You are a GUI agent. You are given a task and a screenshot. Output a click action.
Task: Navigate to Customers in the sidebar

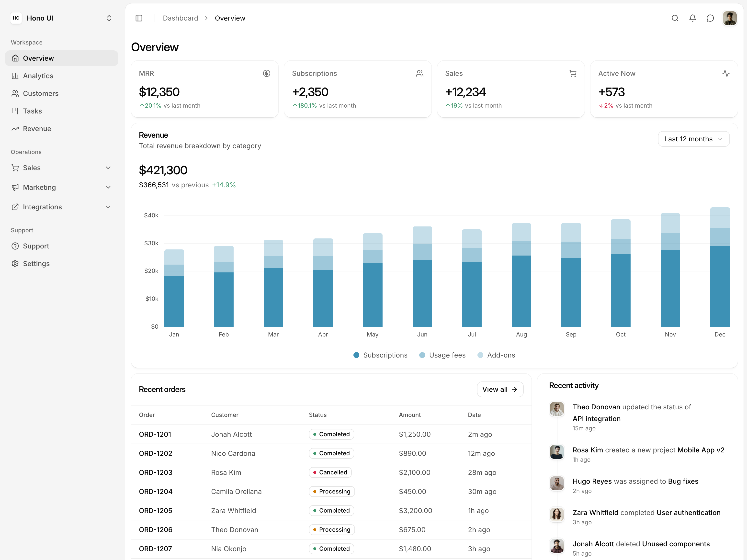point(41,93)
